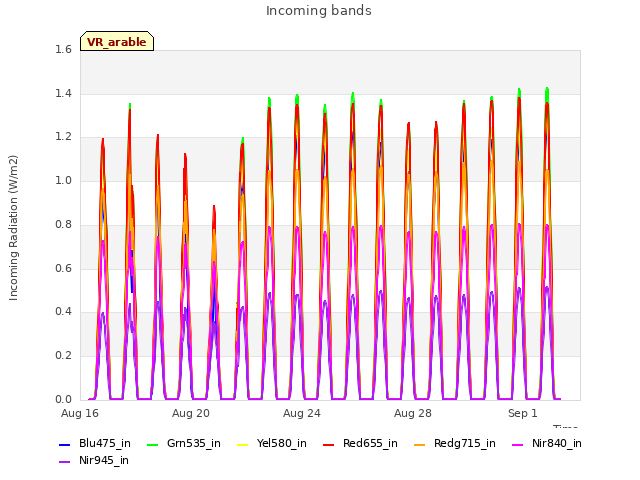Click the VR_arable annotation label
Image resolution: width=640 pixels, height=480 pixels.
tap(117, 41)
